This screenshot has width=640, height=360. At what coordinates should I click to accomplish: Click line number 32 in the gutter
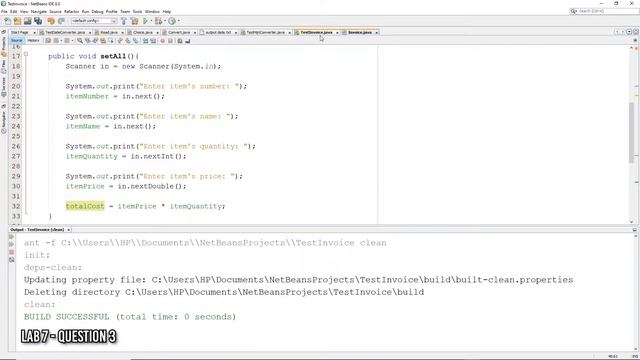pyautogui.click(x=16, y=206)
